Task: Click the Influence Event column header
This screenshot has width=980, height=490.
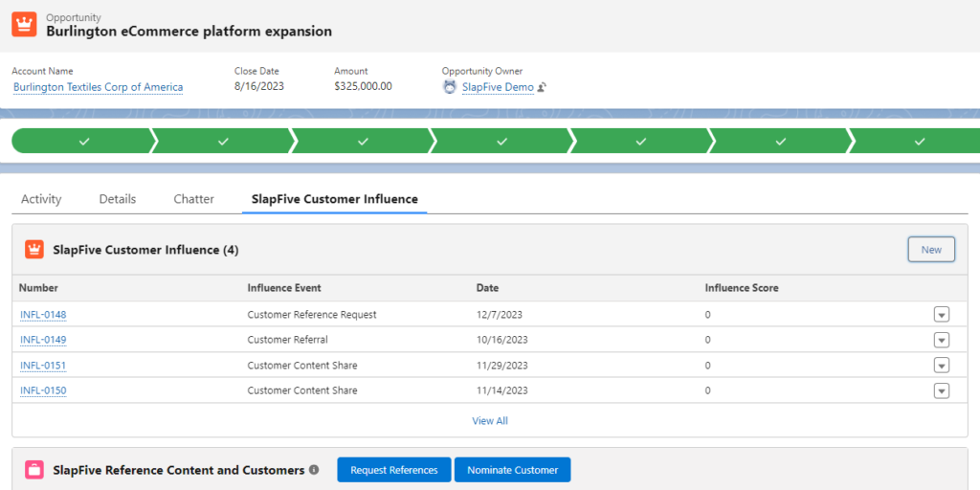Action: click(x=284, y=288)
